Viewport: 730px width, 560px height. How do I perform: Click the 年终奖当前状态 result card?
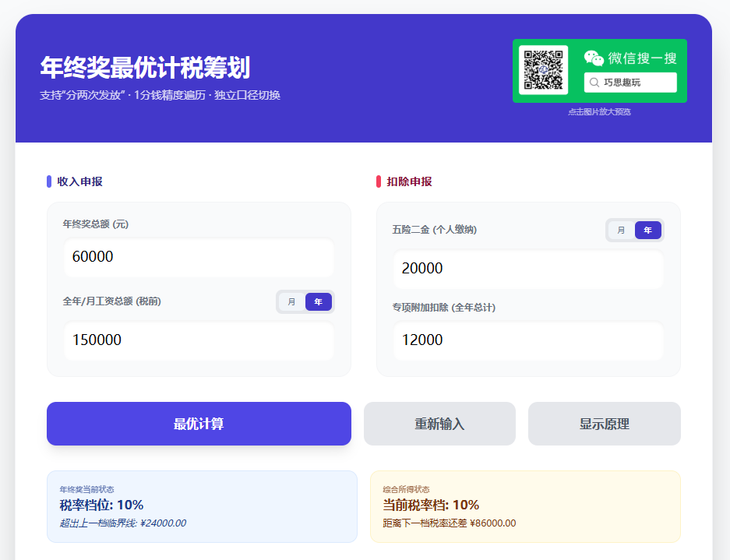coord(202,506)
